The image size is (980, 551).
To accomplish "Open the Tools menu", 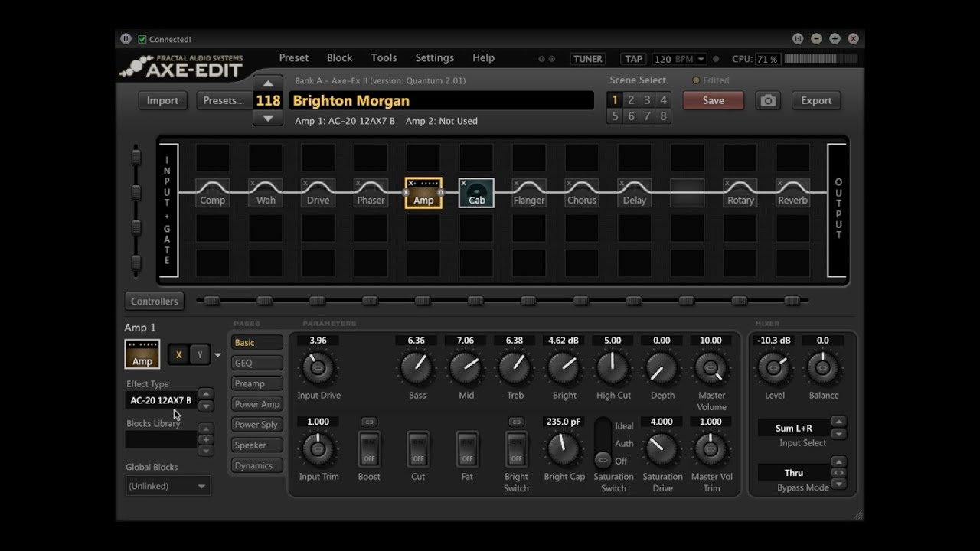I will click(384, 57).
